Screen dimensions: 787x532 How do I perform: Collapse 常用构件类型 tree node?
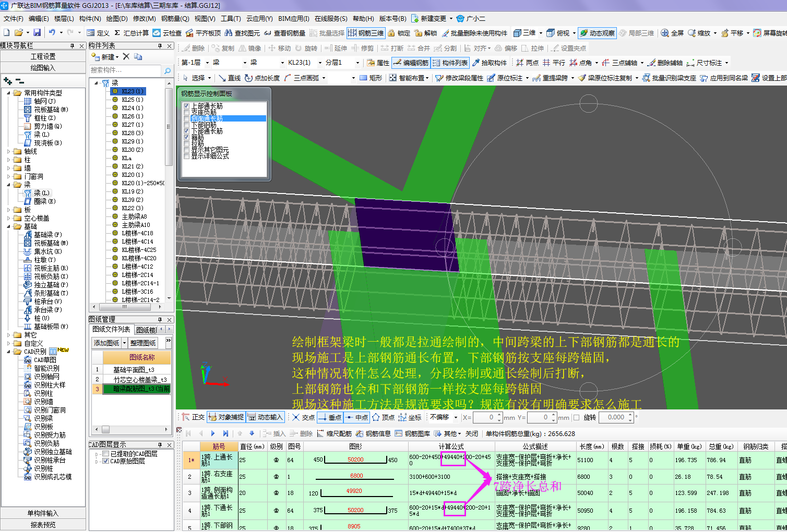9,93
